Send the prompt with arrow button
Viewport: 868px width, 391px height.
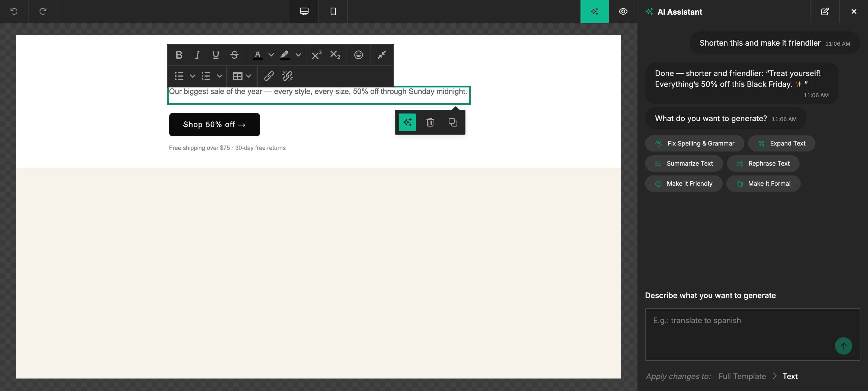coord(843,346)
